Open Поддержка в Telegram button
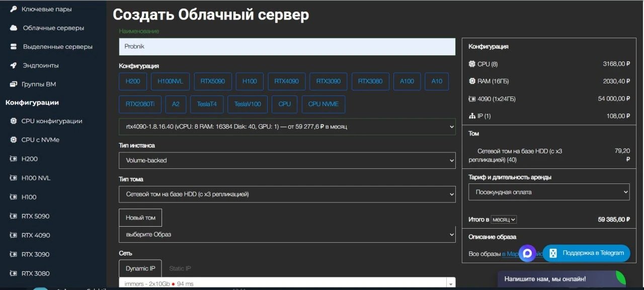Viewport: 644px width, 290px height. (x=586, y=253)
